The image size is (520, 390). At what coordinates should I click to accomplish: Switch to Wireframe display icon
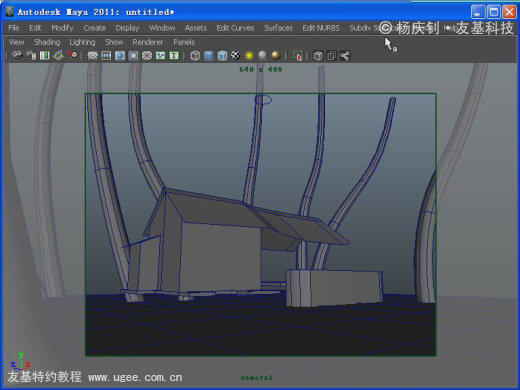click(195, 56)
